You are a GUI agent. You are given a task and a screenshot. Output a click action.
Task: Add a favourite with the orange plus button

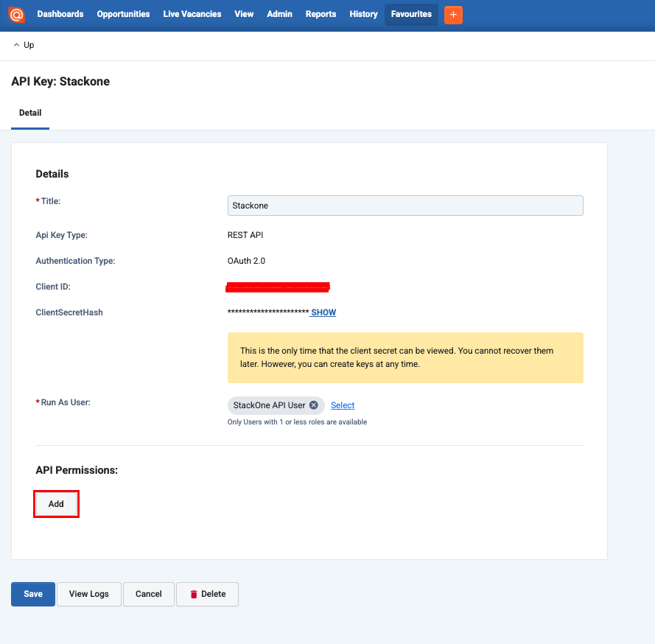pos(453,15)
